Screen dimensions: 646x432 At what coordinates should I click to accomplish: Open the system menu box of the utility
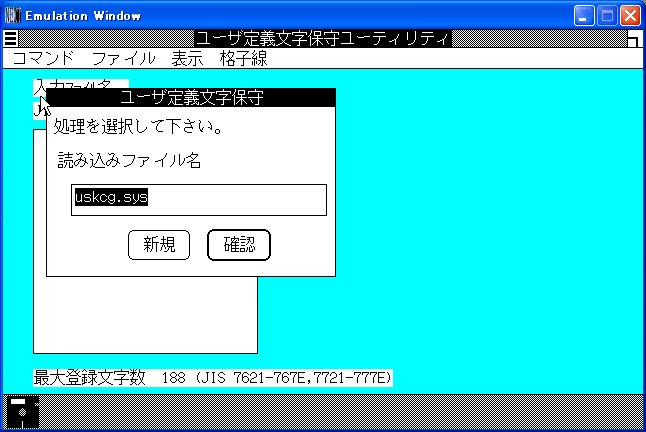(x=9, y=39)
